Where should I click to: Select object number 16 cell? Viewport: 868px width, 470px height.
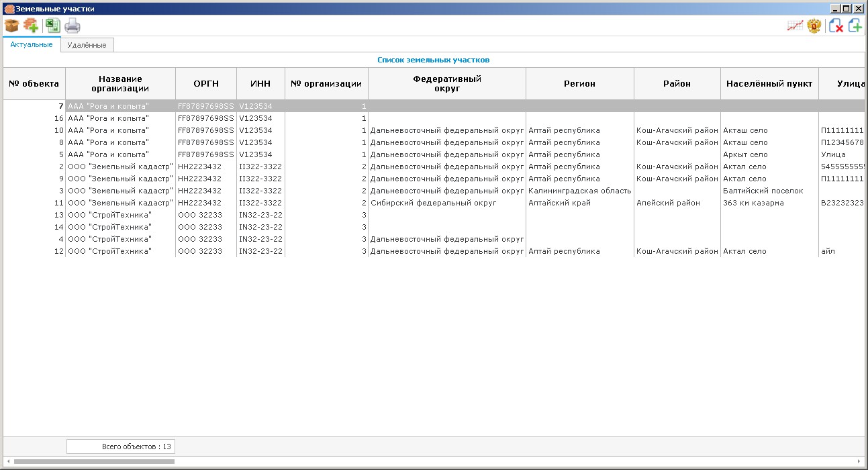point(34,118)
